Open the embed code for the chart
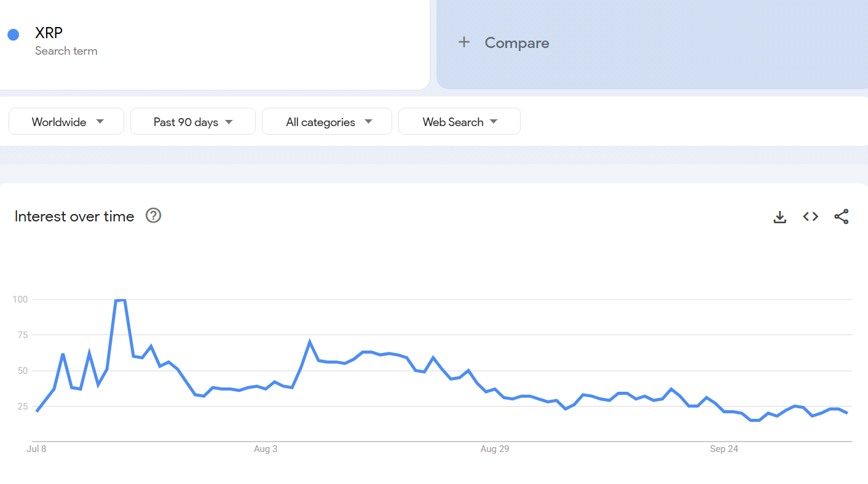 [x=810, y=216]
